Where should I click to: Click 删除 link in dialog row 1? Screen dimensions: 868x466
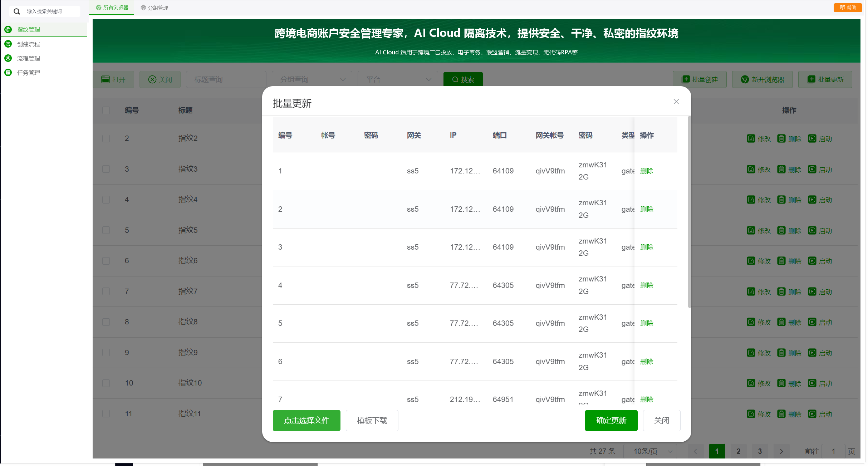click(647, 171)
